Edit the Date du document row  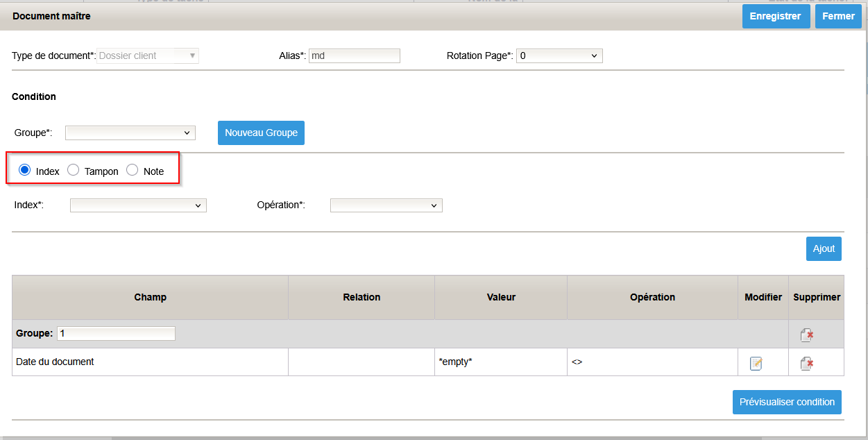[756, 363]
